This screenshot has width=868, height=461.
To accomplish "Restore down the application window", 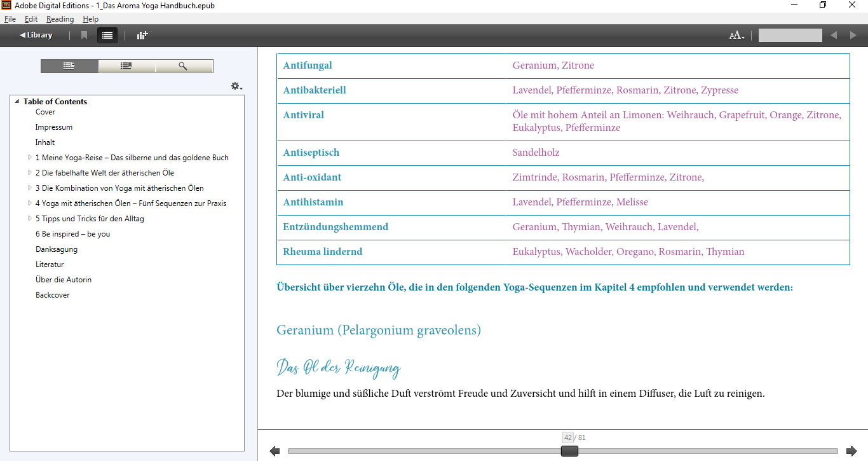I will tap(823, 5).
